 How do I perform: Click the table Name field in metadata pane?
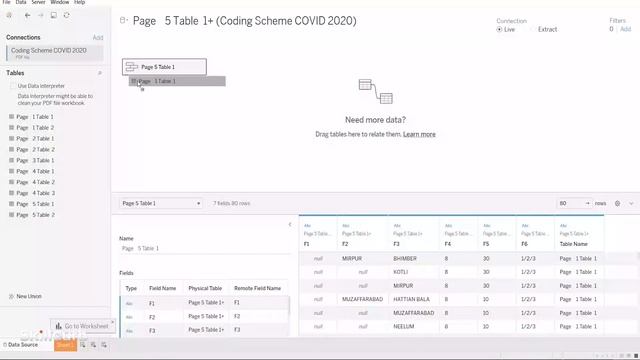pos(205,248)
